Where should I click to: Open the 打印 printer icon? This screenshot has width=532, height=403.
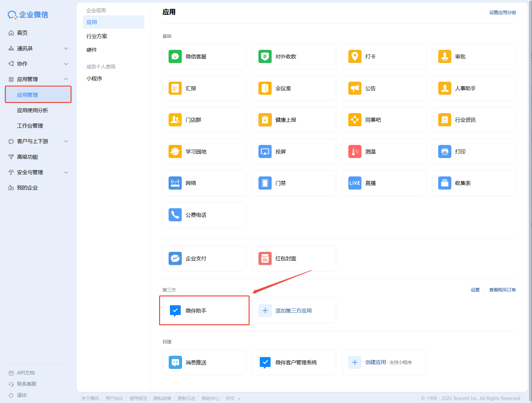coord(445,151)
